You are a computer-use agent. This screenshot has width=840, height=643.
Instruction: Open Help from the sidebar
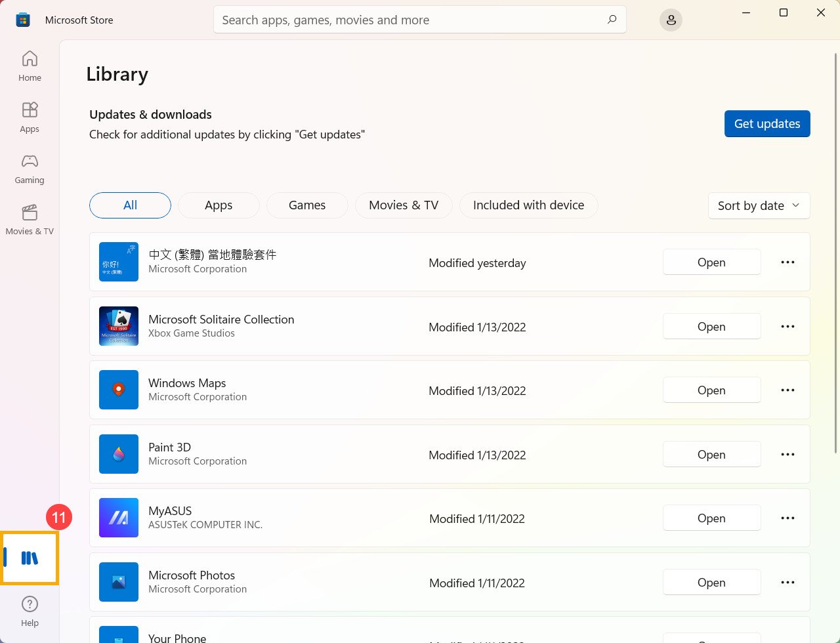30,611
